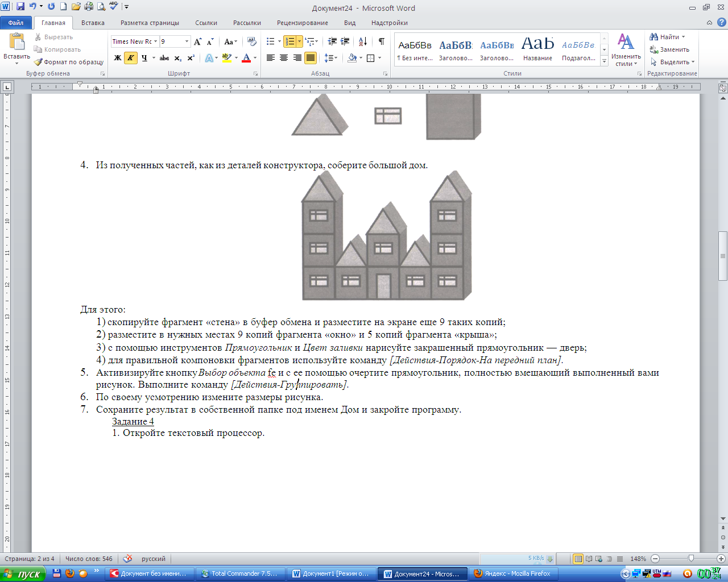Open the font size dropdown
The width and height of the screenshot is (728, 582).
pos(187,41)
